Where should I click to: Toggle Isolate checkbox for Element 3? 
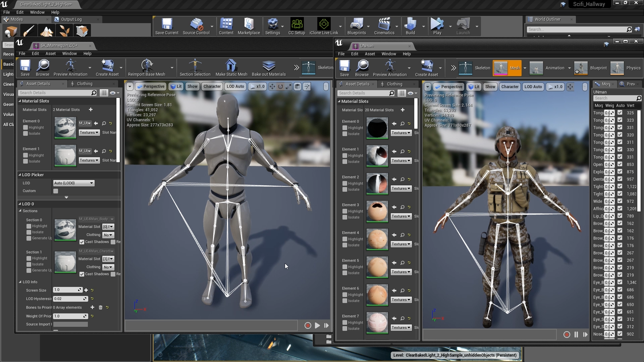pyautogui.click(x=344, y=217)
